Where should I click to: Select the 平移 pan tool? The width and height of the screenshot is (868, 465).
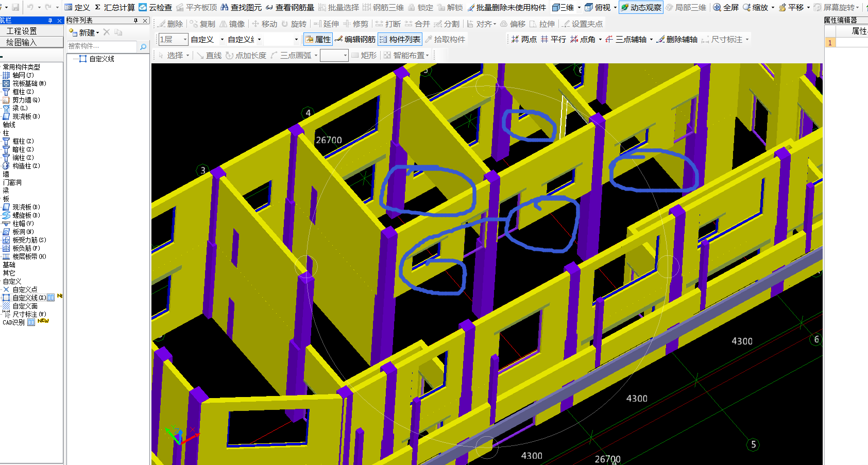pyautogui.click(x=791, y=7)
